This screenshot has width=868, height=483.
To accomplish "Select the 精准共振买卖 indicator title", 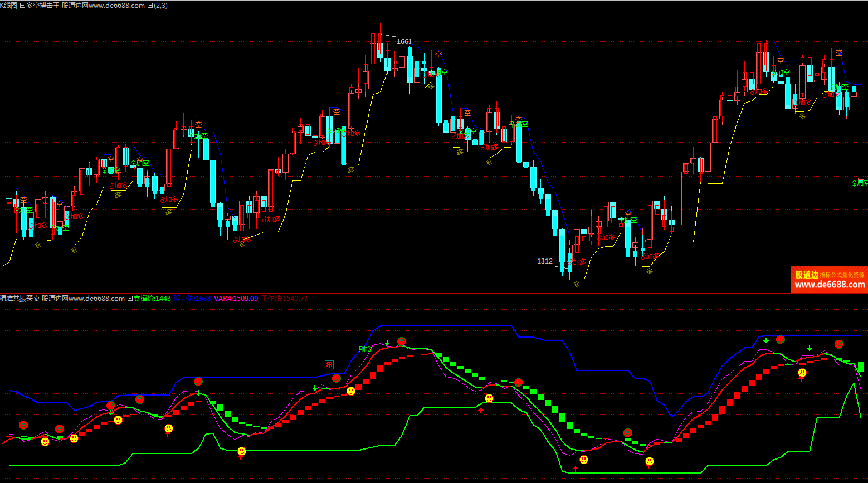I will (x=20, y=299).
